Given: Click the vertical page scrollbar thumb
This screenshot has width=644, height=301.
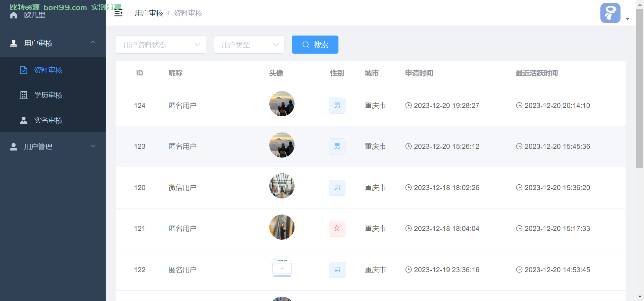Looking at the screenshot, I should (x=640, y=88).
